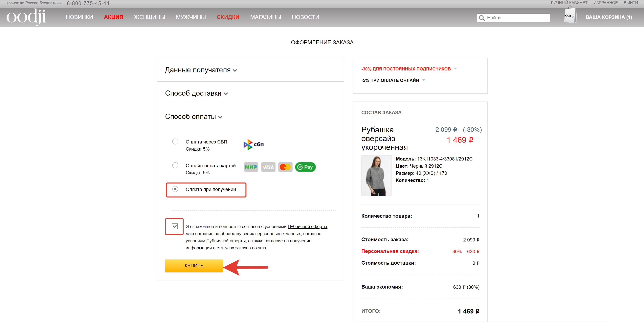Screen dimensions: 644x322
Task: Select online card payment radio button
Action: click(x=175, y=165)
